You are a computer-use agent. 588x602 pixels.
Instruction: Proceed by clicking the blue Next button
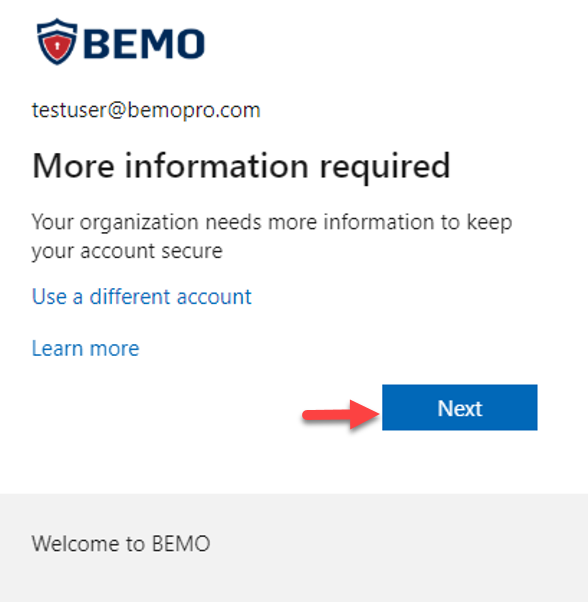tap(459, 407)
